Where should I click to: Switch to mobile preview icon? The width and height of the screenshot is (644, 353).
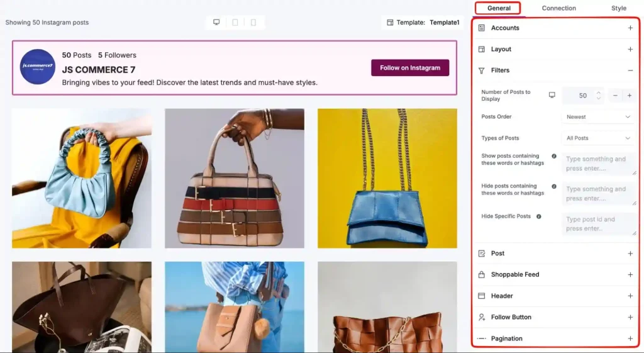[x=253, y=22]
